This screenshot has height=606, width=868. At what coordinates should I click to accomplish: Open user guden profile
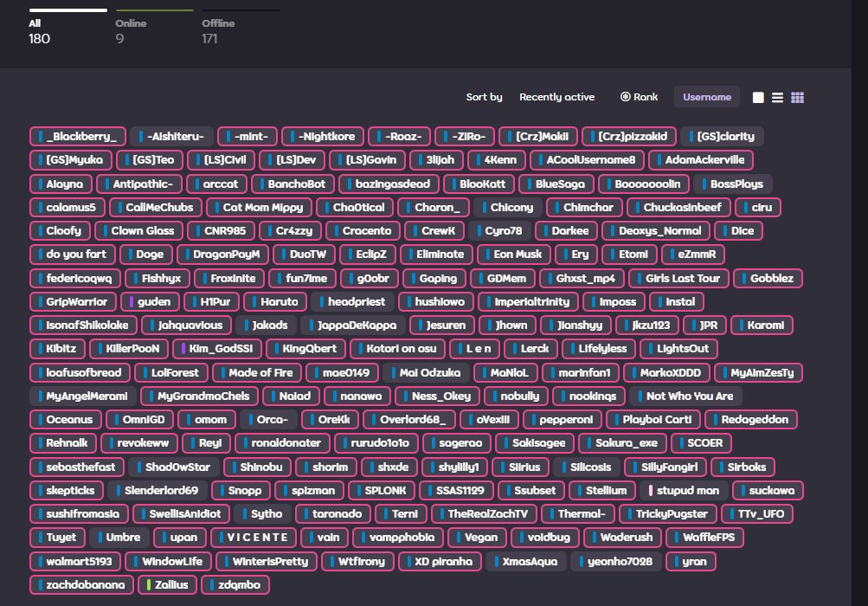pos(150,302)
